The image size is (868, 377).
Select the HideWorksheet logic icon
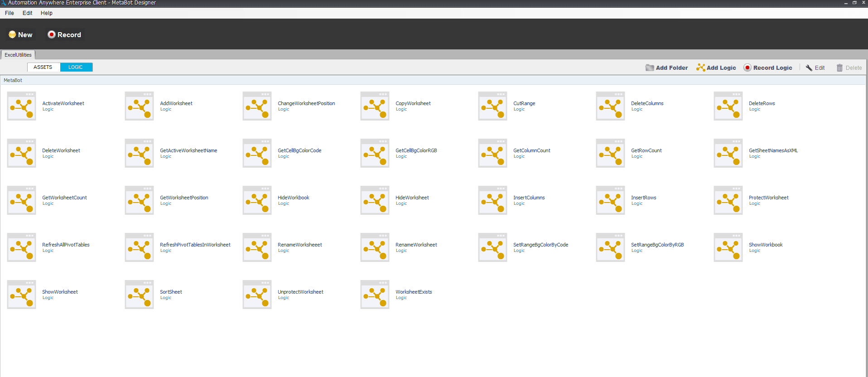[x=375, y=200]
